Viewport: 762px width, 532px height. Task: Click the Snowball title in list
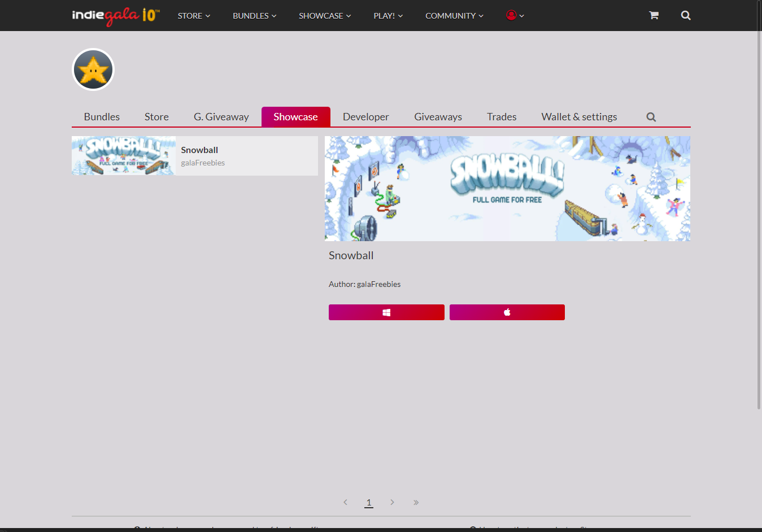pyautogui.click(x=199, y=150)
